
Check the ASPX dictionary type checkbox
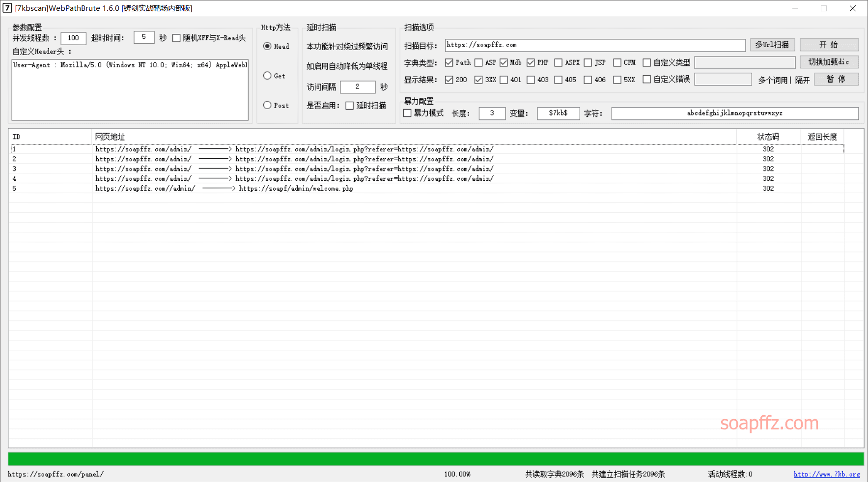coord(558,62)
